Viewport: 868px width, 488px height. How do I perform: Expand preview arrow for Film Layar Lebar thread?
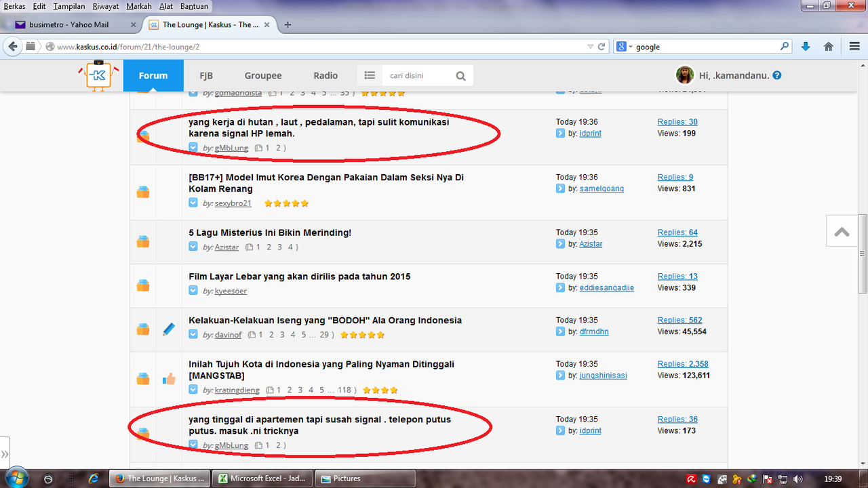tap(193, 291)
